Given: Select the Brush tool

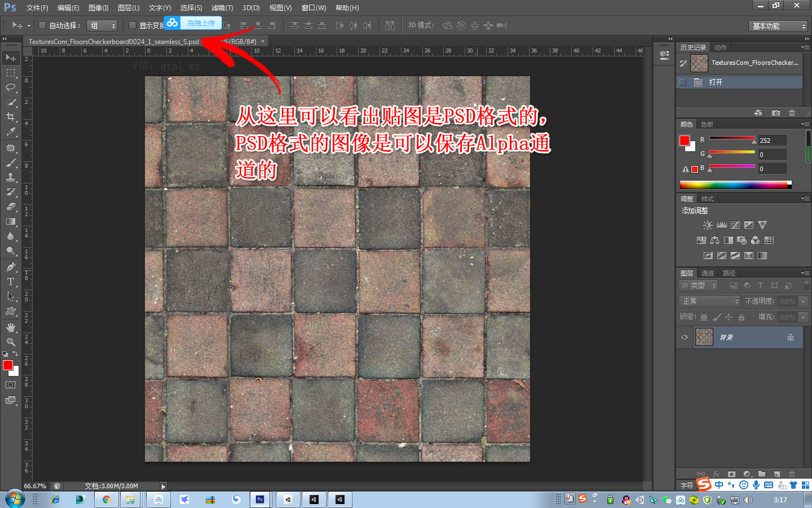Looking at the screenshot, I should point(11,163).
